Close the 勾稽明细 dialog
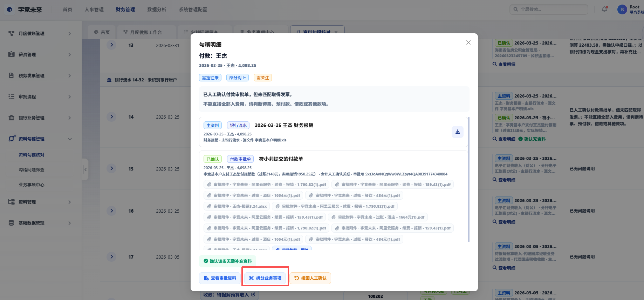 (468, 42)
